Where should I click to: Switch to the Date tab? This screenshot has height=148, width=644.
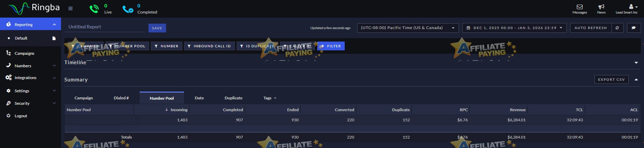click(199, 98)
